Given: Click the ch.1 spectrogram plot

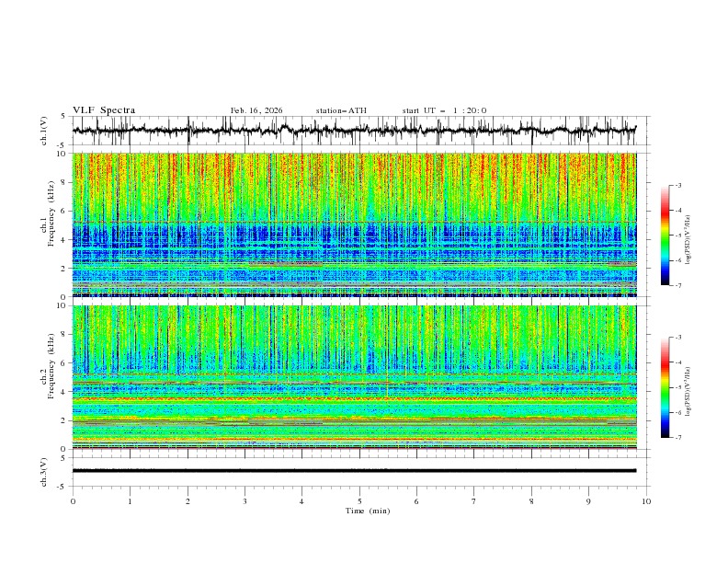Looking at the screenshot, I should [354, 224].
